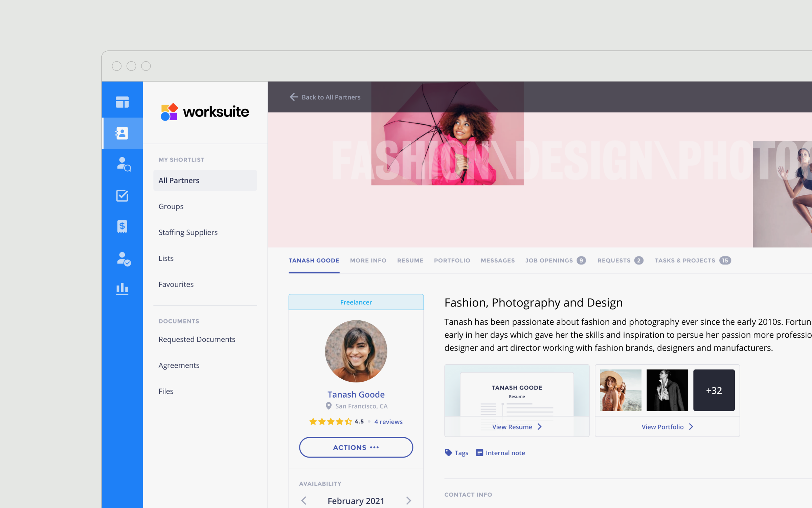Image resolution: width=812 pixels, height=508 pixels.
Task: Switch to the JOB OPENINGS tab
Action: tap(556, 260)
